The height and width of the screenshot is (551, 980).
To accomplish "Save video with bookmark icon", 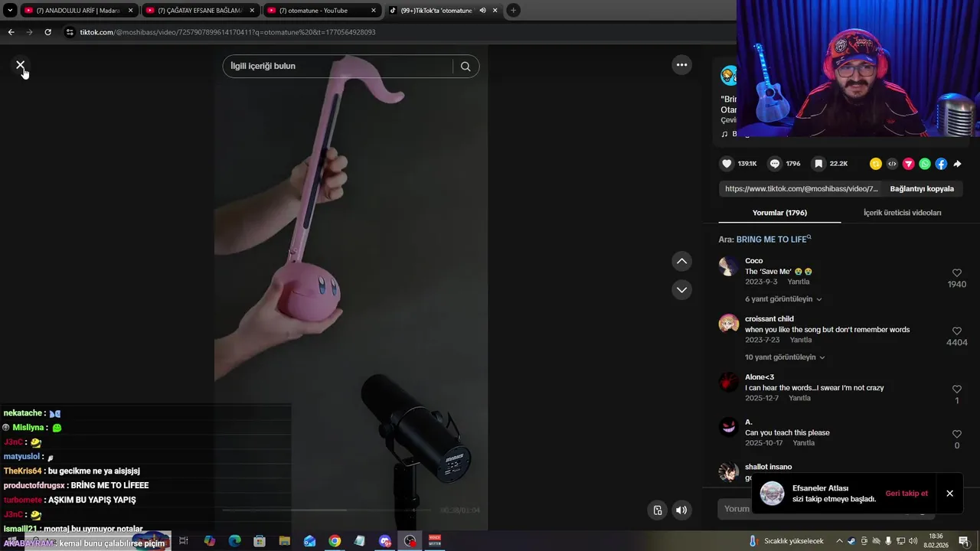I will 818,164.
